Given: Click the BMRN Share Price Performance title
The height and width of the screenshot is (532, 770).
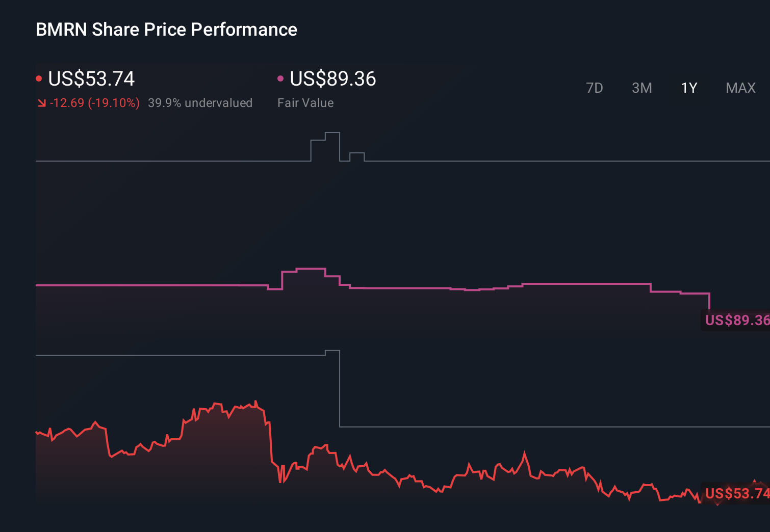Looking at the screenshot, I should [166, 30].
